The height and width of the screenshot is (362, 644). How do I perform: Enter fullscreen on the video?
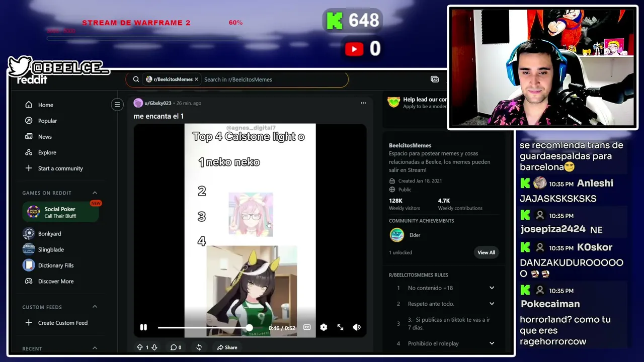coord(341,327)
